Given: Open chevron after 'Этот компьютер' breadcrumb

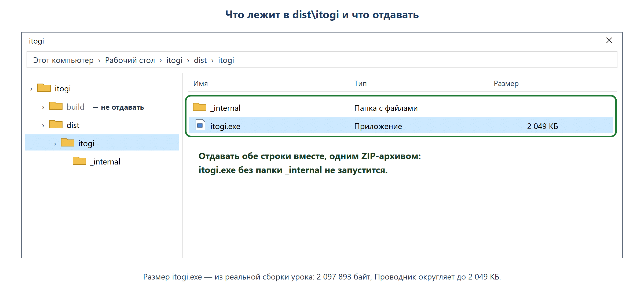Looking at the screenshot, I should 99,61.
